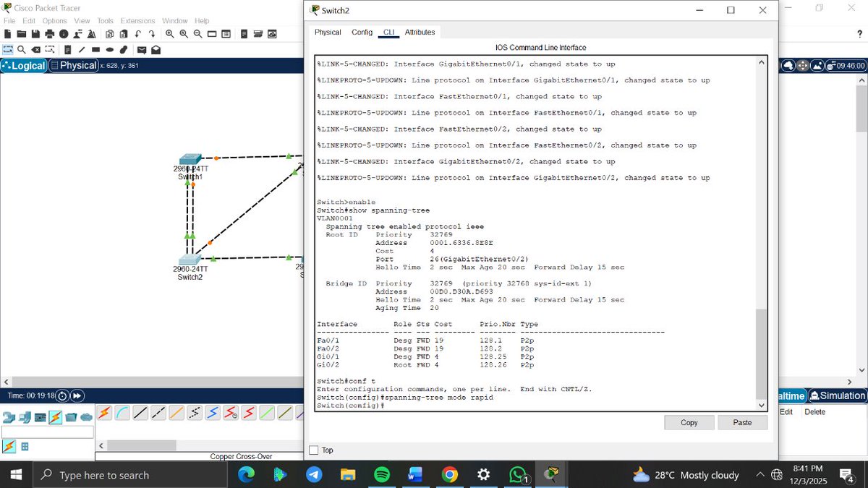Select Switch2 device on the workspace
The width and height of the screenshot is (868, 488).
(189, 259)
